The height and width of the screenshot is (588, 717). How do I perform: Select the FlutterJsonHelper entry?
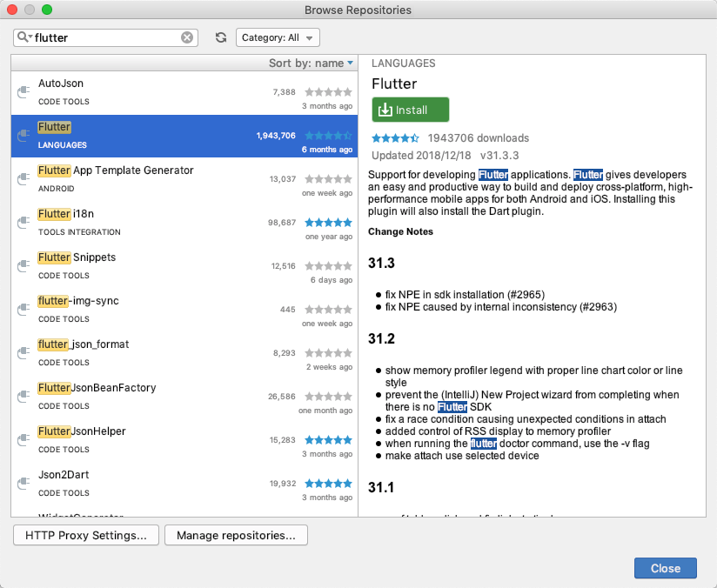(184, 440)
